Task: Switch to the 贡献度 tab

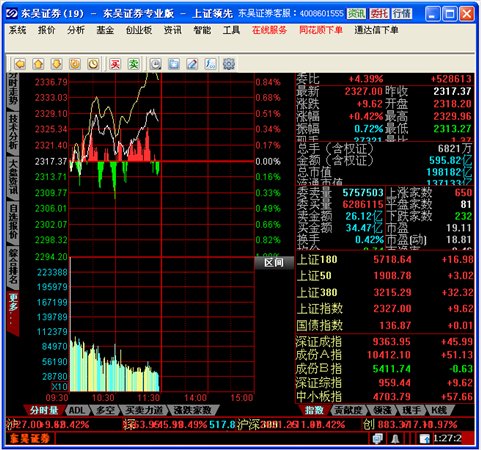Action: (348, 410)
